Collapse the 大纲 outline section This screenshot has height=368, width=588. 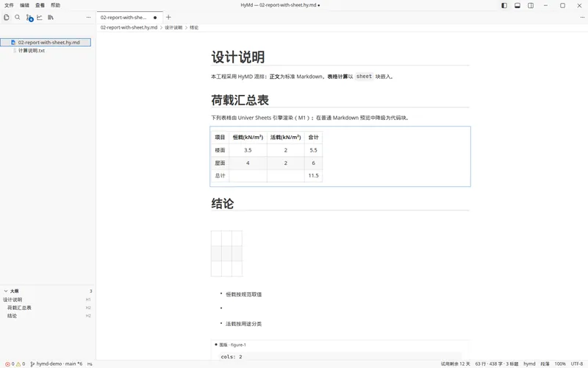(x=6, y=291)
